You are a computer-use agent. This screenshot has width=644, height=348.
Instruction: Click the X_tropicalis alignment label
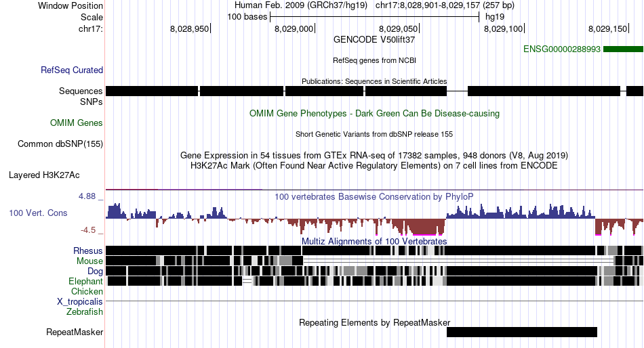(x=80, y=302)
